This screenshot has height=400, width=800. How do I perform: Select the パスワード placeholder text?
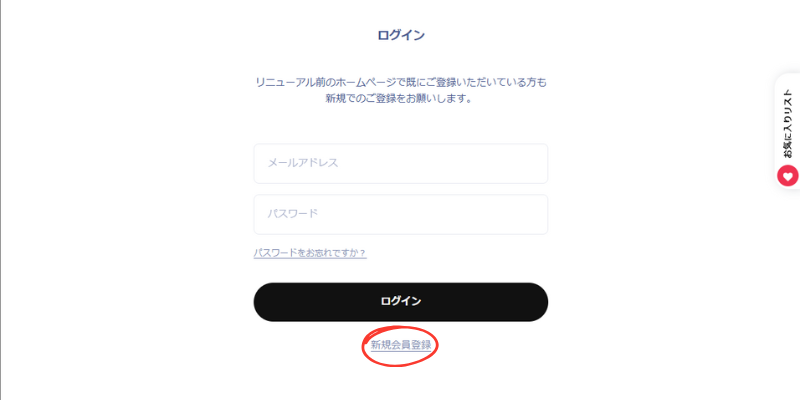click(x=292, y=213)
